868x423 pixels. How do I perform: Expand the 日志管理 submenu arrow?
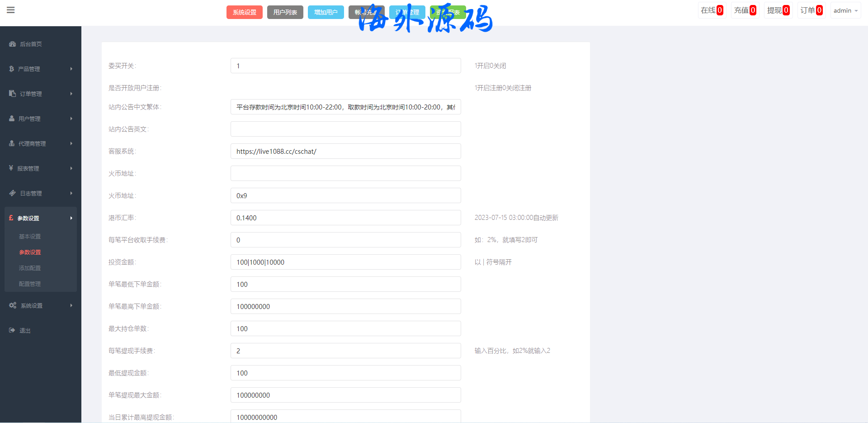click(x=71, y=193)
